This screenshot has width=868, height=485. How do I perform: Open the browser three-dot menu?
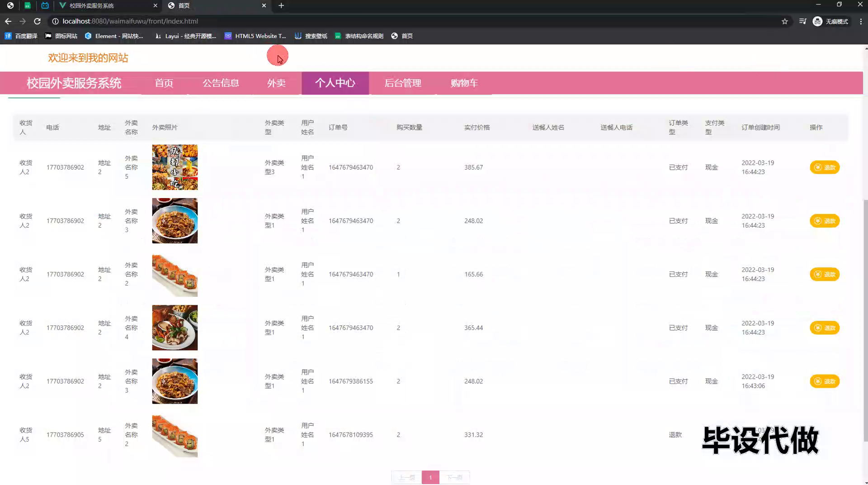861,21
